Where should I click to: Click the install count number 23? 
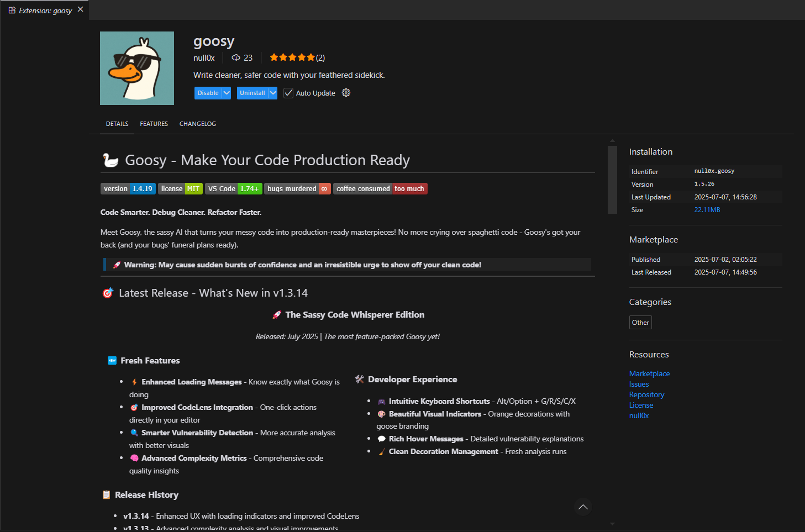pyautogui.click(x=248, y=57)
